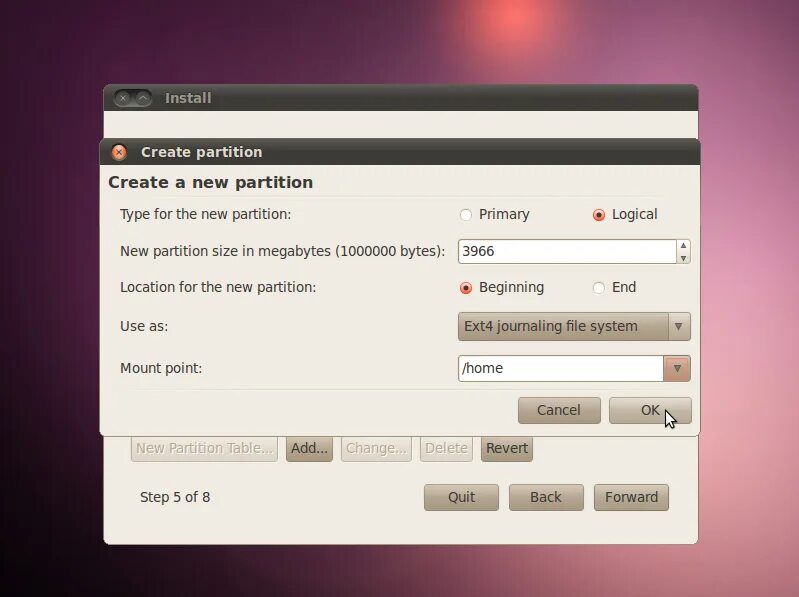Cancel the Create partition dialog

(559, 411)
